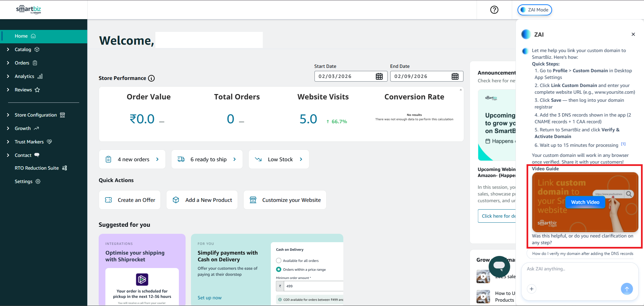
Task: Send message with ZAI arrow button
Action: tap(626, 289)
